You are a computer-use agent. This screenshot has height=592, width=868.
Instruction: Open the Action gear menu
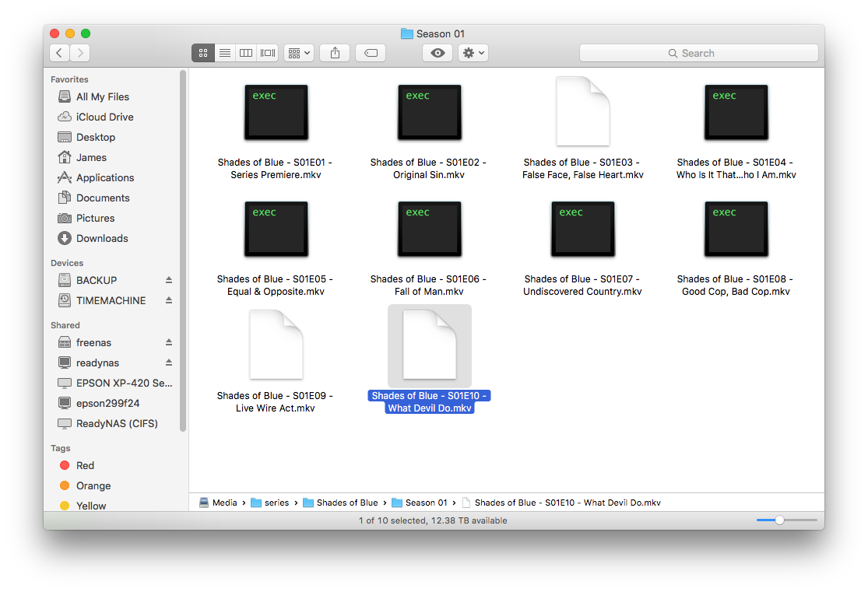pyautogui.click(x=473, y=53)
